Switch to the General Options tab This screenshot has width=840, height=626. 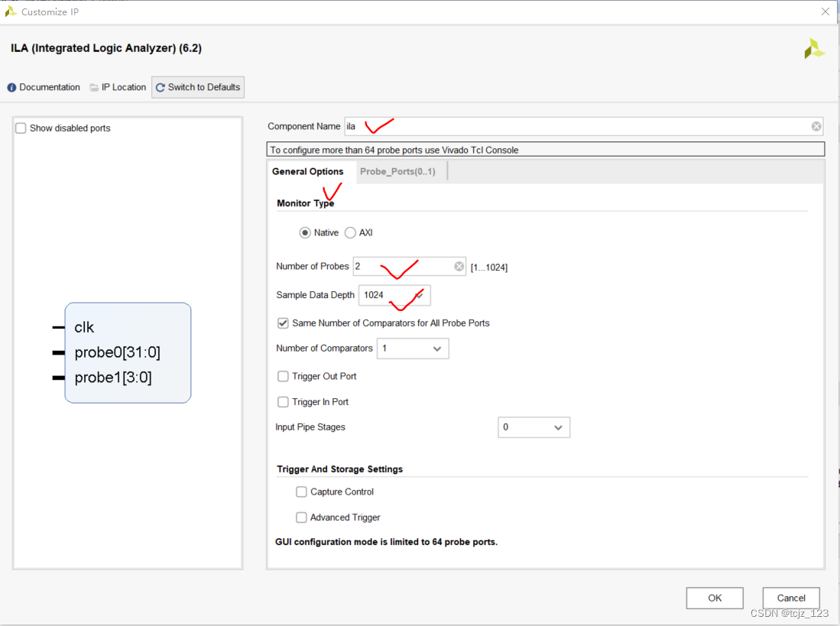[x=307, y=171]
